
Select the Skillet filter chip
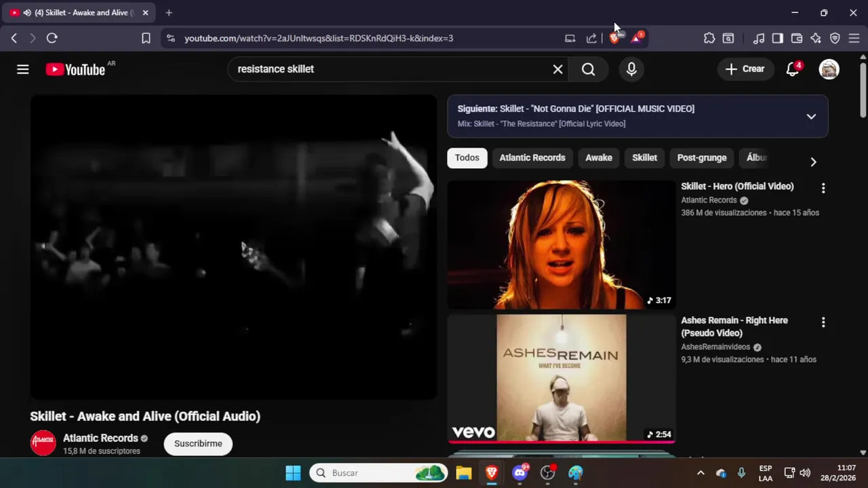coord(644,157)
